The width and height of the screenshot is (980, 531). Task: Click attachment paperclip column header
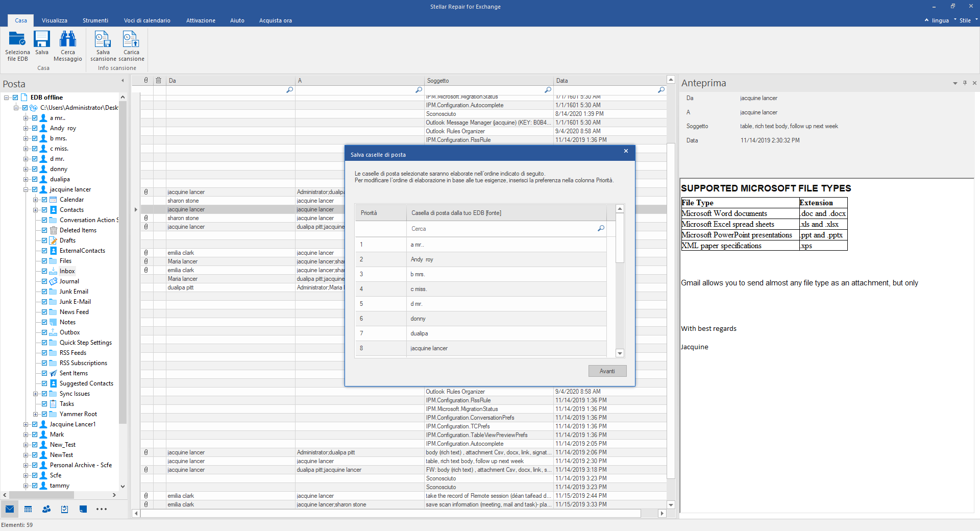coord(146,80)
